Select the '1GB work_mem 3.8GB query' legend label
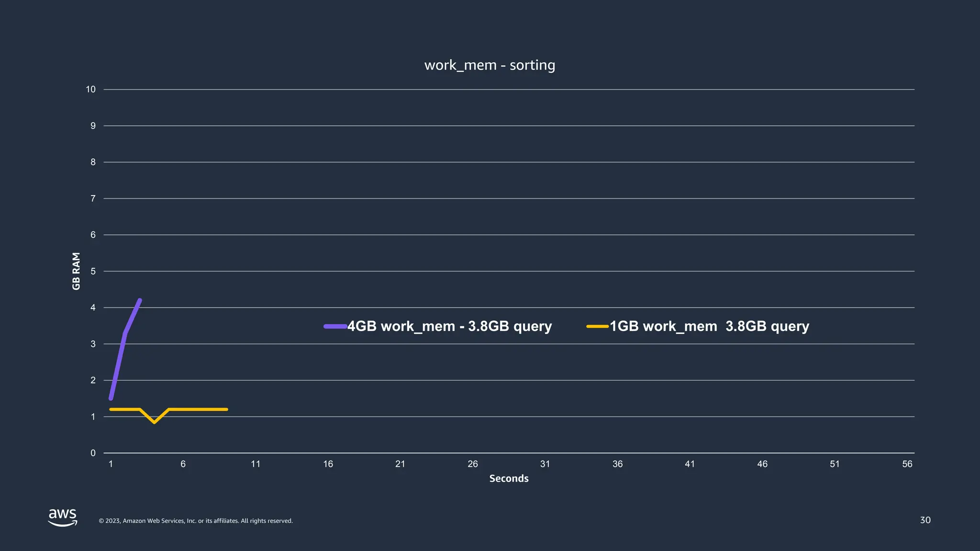980x551 pixels. pos(709,326)
